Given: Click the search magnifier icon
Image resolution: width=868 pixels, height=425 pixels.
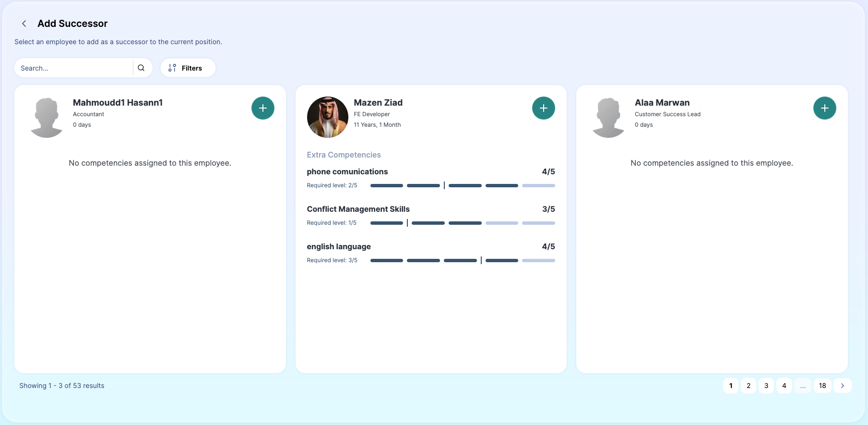Looking at the screenshot, I should point(141,68).
